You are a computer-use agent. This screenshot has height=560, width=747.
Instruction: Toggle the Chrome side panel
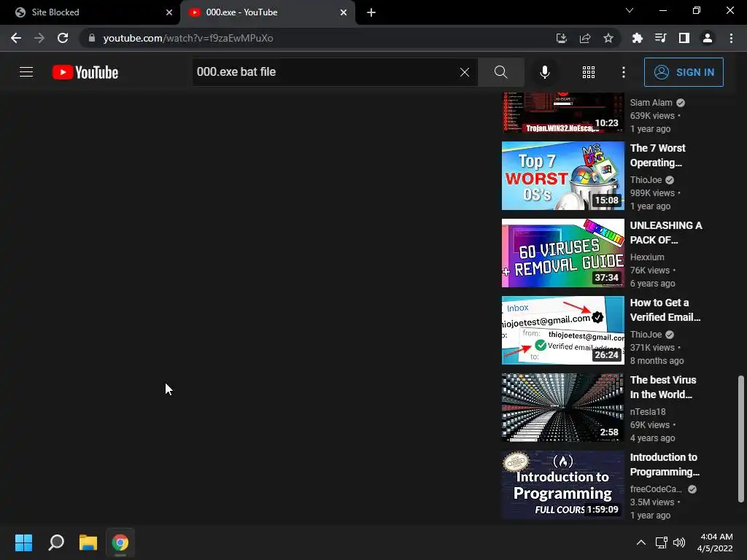684,38
